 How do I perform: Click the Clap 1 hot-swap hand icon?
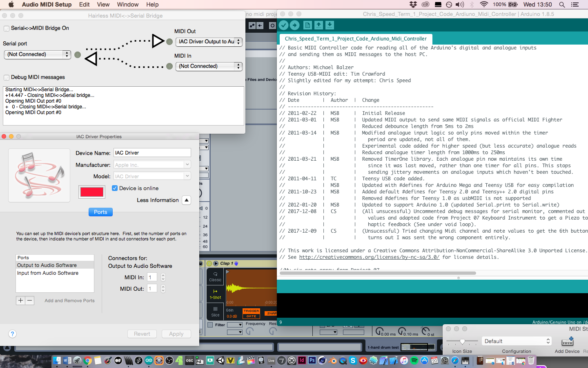tap(236, 263)
